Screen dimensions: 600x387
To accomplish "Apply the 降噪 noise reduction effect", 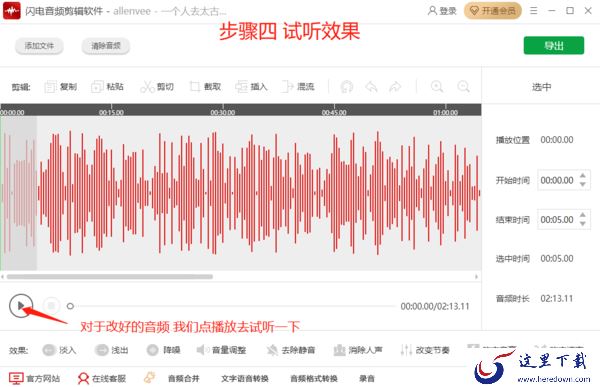I will [163, 350].
